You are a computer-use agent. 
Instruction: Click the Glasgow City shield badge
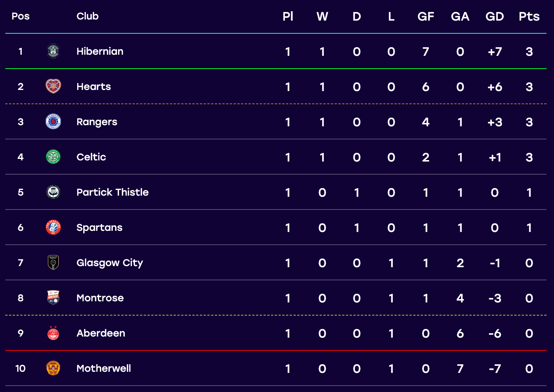[x=53, y=262]
